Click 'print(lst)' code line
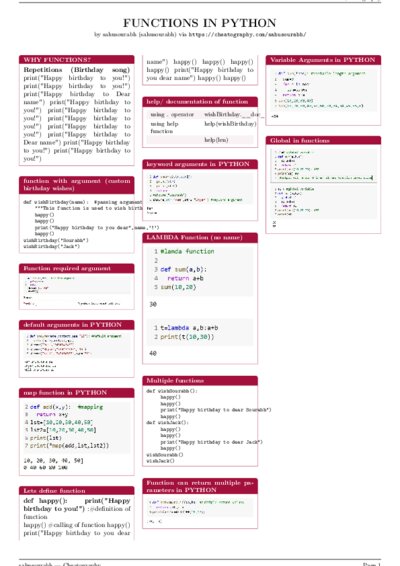Screen dimensions: 400x566 (x=45, y=438)
